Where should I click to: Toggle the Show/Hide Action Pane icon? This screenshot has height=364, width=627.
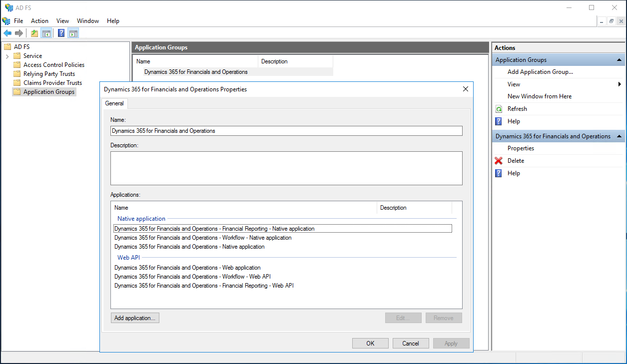pos(73,33)
